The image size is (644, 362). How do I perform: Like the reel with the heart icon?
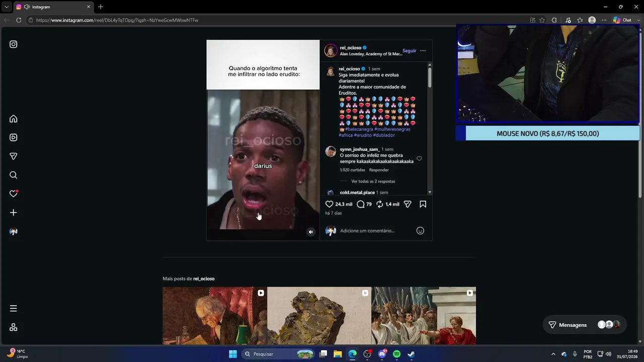pos(330,204)
